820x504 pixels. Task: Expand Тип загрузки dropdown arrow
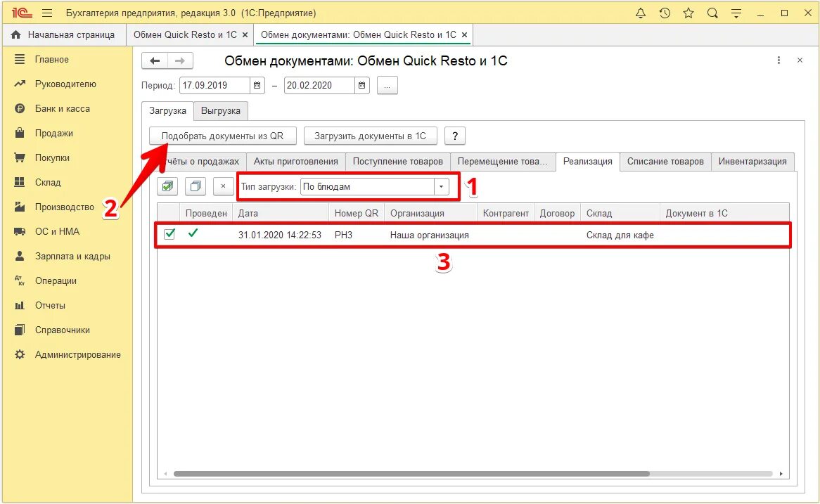click(x=442, y=187)
